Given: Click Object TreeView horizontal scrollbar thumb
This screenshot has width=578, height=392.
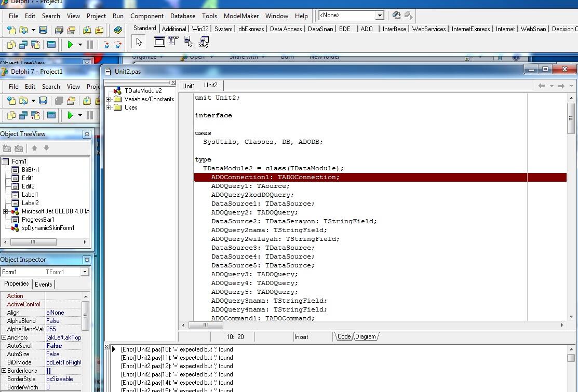Looking at the screenshot, I should pyautogui.click(x=33, y=242).
